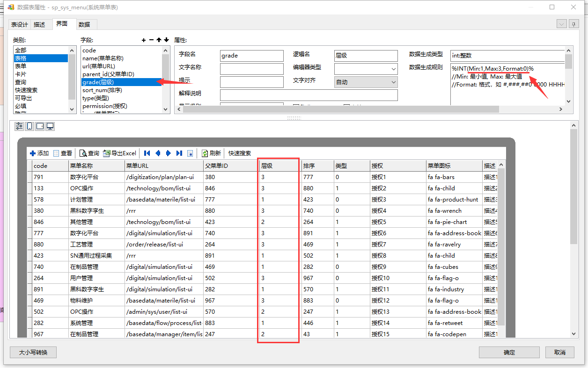Move field down with the down arrow icon
Screen dimensions: 588x368
point(166,40)
